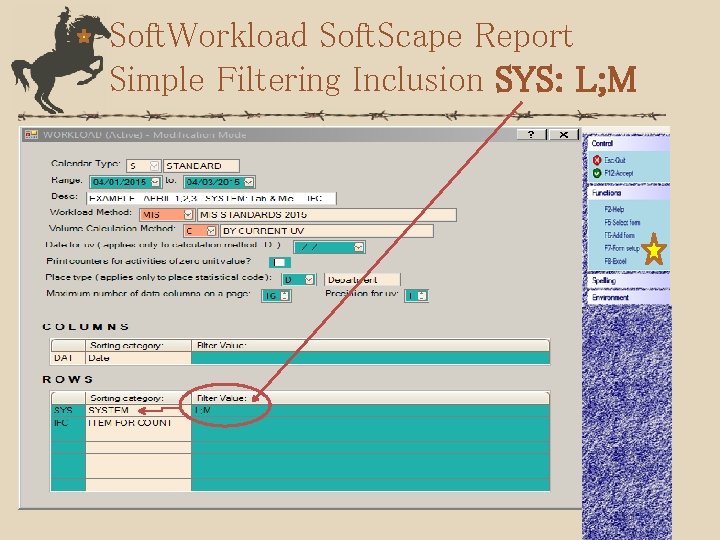This screenshot has width=720, height=540.
Task: Click the Precision for uv spinner
Action: pyautogui.click(x=422, y=296)
